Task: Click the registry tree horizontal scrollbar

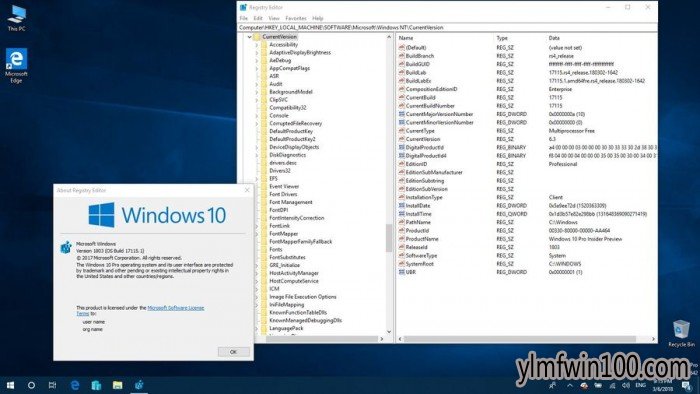Action: [x=321, y=339]
